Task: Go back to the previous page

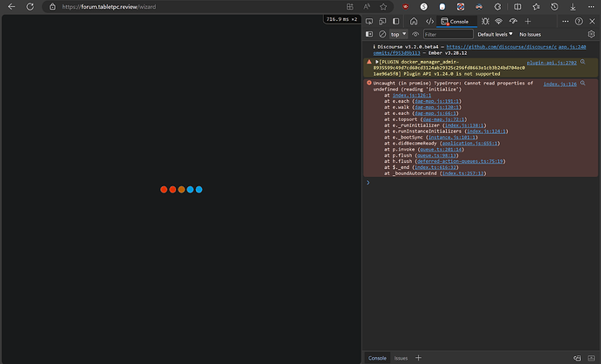Action: point(11,6)
